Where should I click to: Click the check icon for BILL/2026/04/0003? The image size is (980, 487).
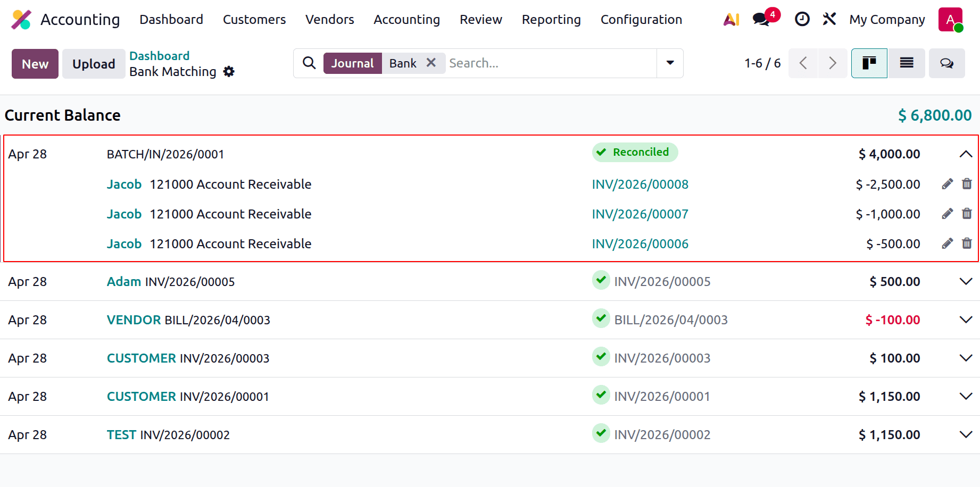601,318
